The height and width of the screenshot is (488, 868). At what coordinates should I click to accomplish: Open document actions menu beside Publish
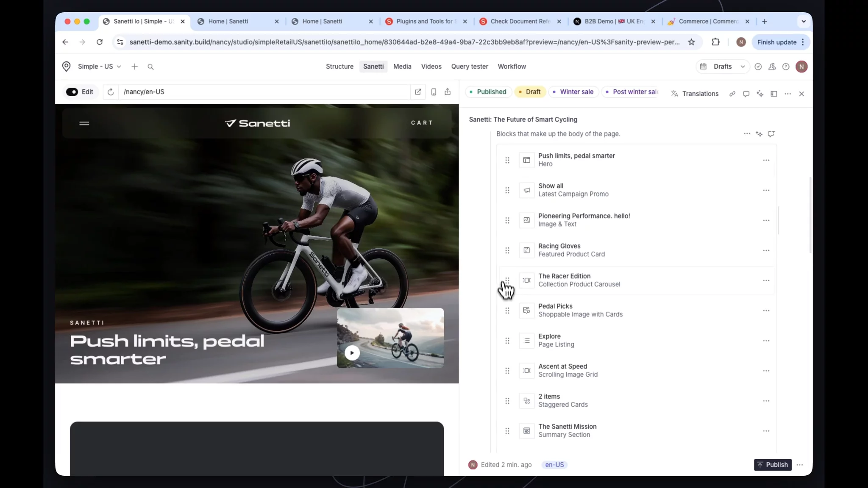coord(800,465)
